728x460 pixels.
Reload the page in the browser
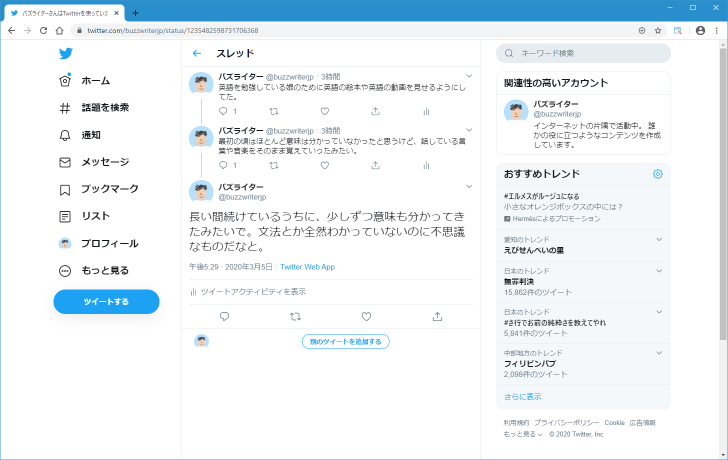point(43,31)
